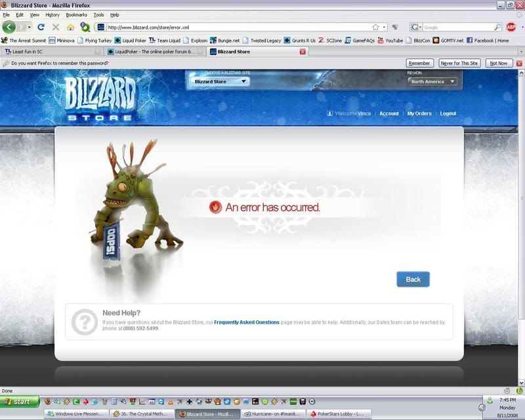Open the Bungie.net bookmark
The height and width of the screenshot is (420, 525).
click(x=224, y=41)
